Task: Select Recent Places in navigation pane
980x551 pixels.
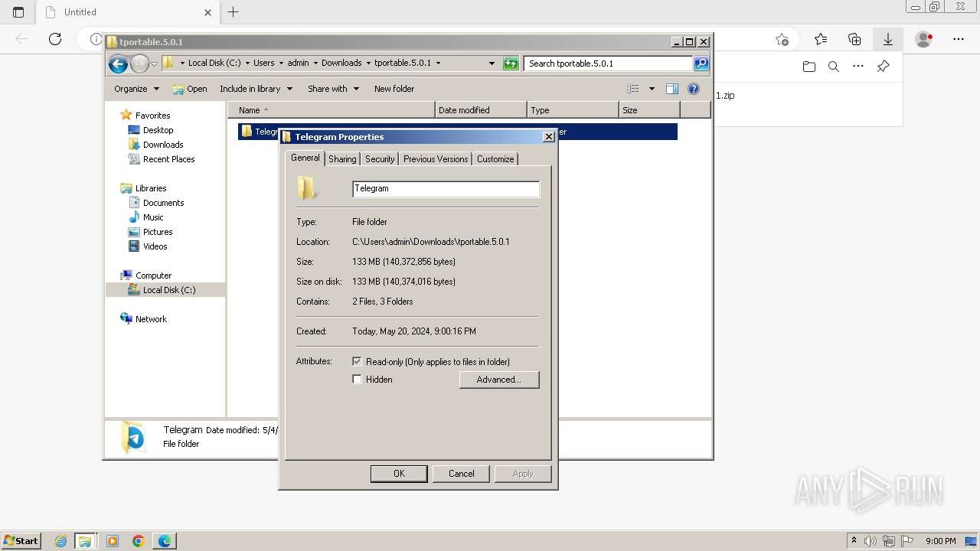Action: coord(168,159)
